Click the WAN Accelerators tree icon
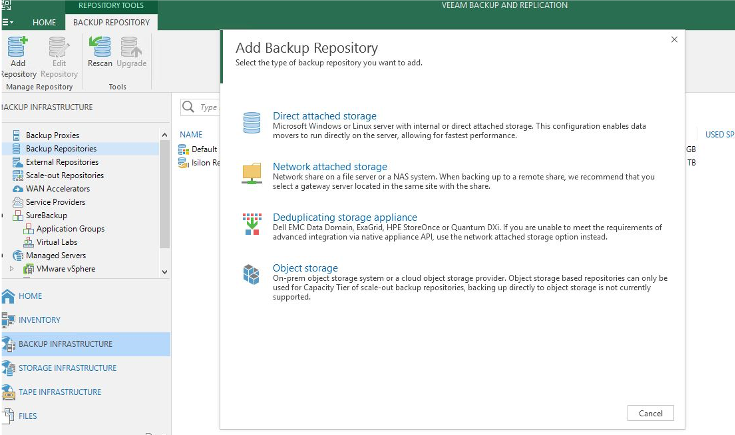The image size is (735, 435). point(16,188)
